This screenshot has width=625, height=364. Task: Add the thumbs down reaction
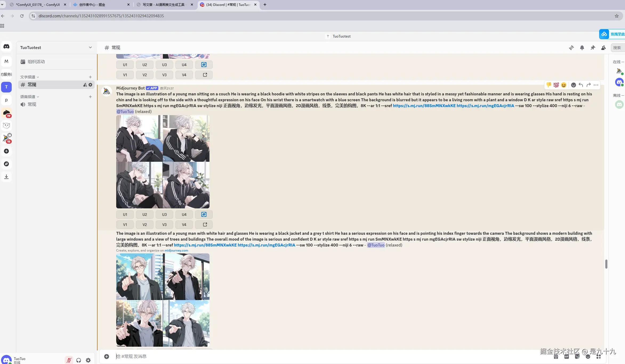(x=549, y=85)
